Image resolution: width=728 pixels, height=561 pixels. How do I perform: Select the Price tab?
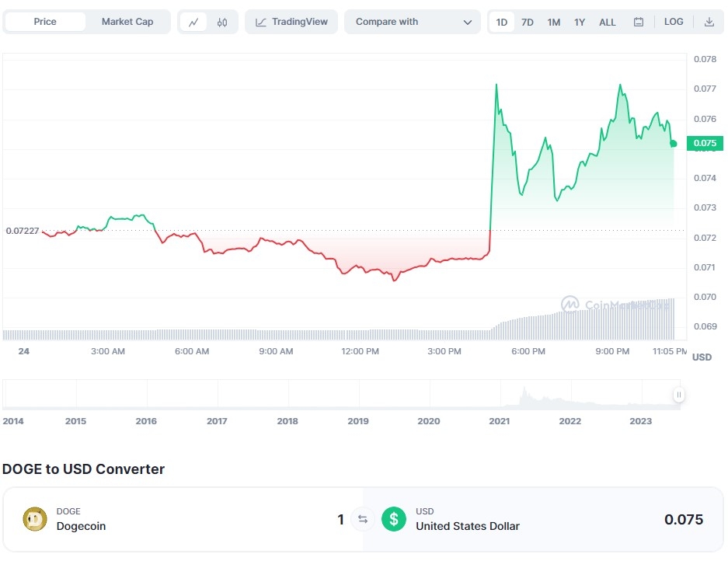pyautogui.click(x=45, y=22)
